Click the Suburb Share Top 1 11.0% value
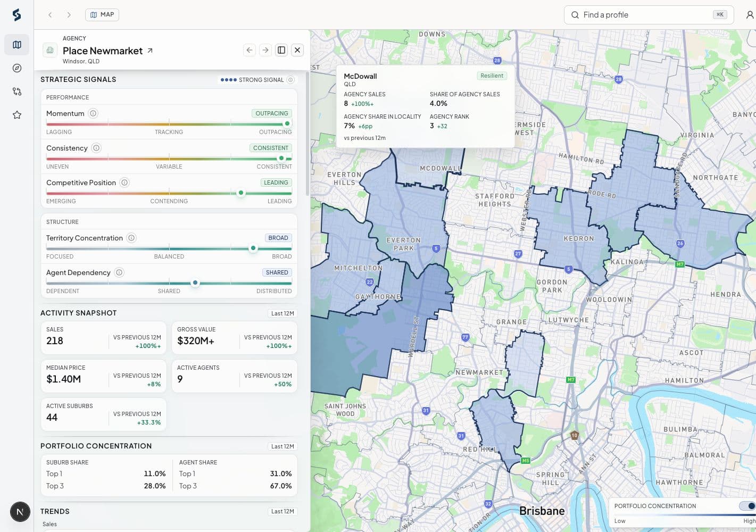This screenshot has height=532, width=756. tap(155, 473)
